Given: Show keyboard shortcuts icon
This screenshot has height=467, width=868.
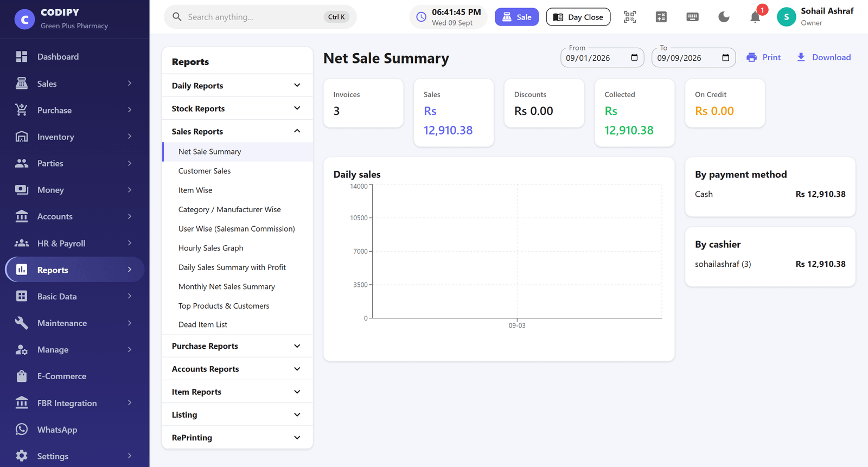Looking at the screenshot, I should pyautogui.click(x=692, y=17).
